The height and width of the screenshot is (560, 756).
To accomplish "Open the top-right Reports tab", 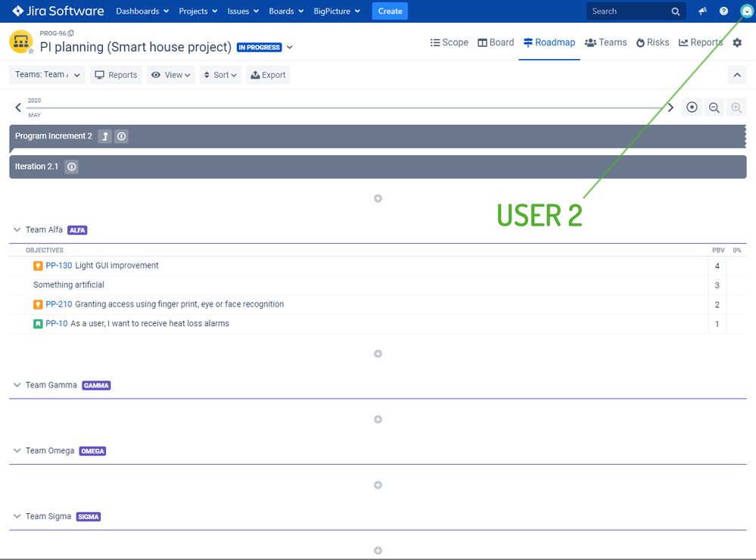I will (701, 42).
